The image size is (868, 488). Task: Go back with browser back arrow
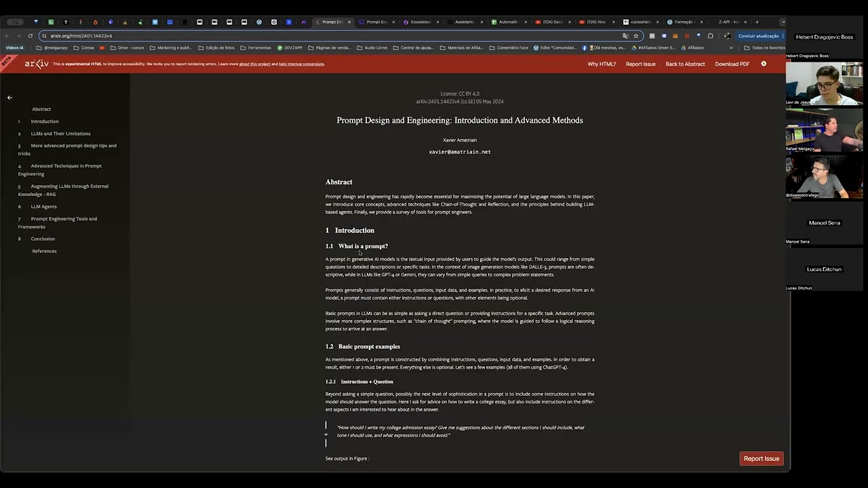click(7, 36)
